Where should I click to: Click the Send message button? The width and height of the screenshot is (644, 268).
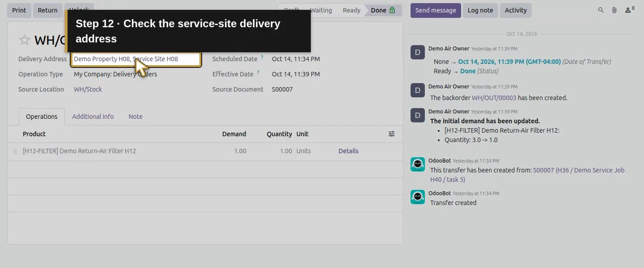pos(436,10)
